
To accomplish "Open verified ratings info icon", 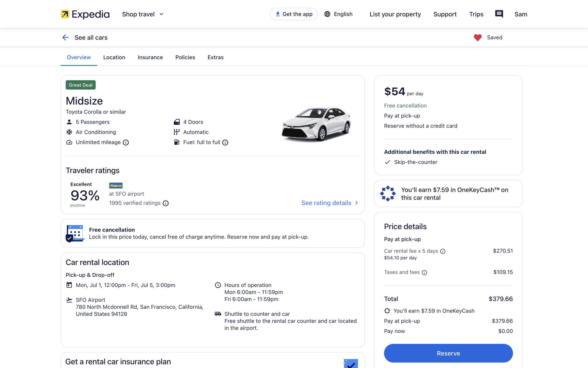I will click(166, 203).
